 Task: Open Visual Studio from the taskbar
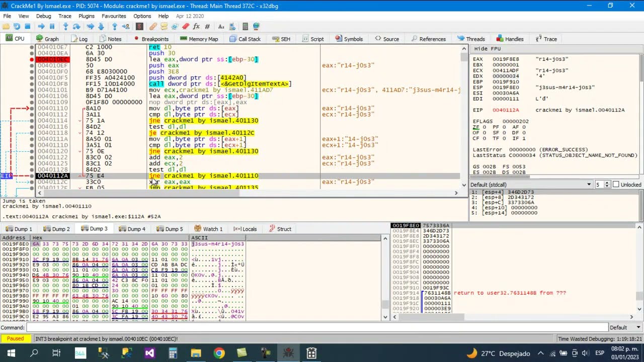point(149,353)
